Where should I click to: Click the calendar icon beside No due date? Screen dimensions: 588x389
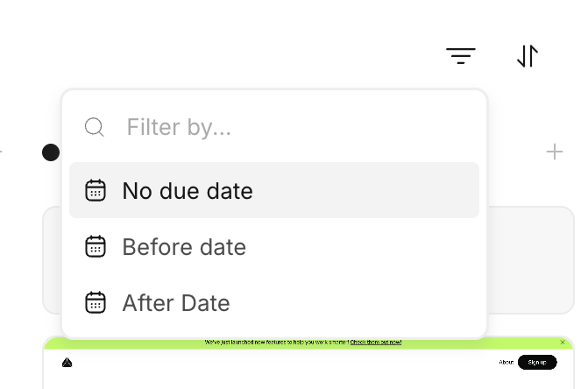(x=96, y=190)
